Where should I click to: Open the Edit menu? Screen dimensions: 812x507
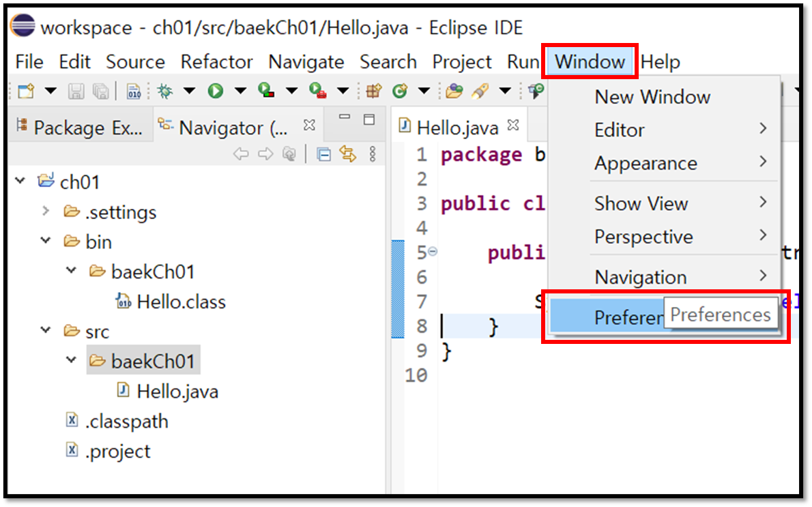[74, 61]
